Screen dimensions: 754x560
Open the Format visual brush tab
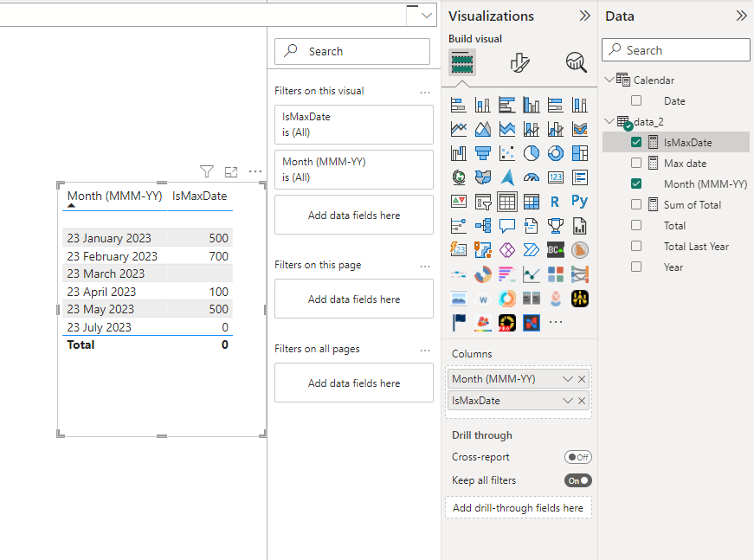coord(519,62)
